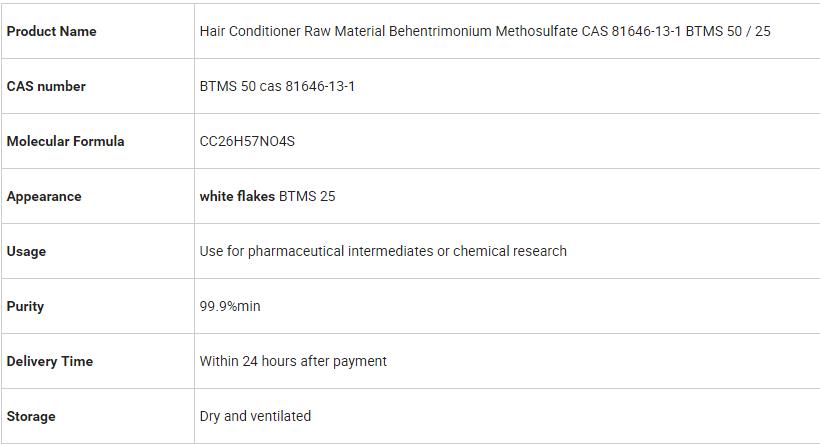
Task: Click the Delivery Time row label
Action: point(49,361)
